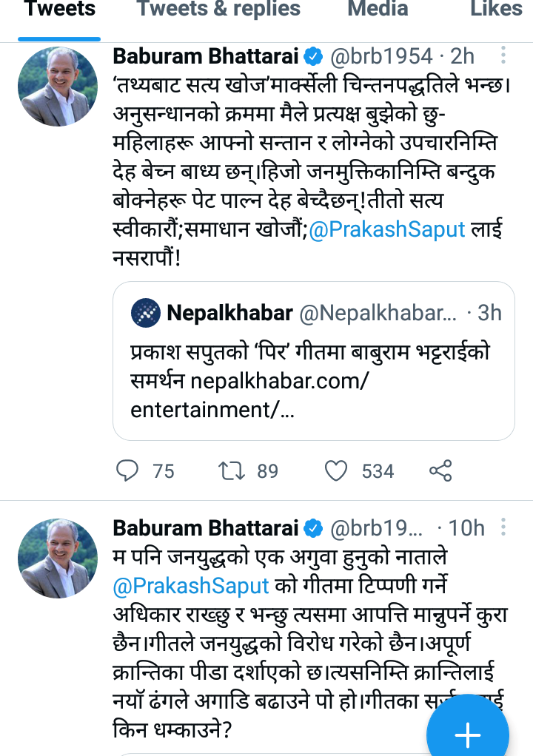
Task: Open the Media tab
Action: coord(378,9)
